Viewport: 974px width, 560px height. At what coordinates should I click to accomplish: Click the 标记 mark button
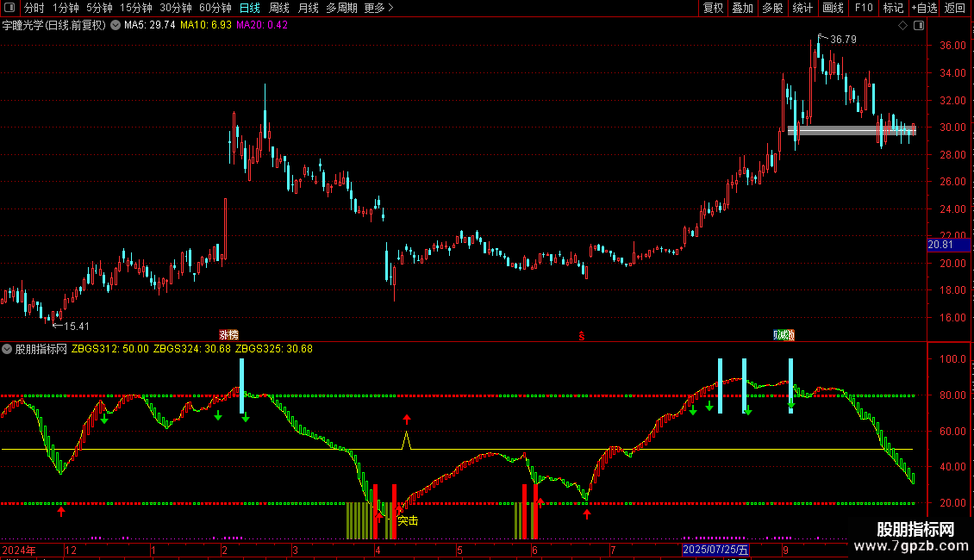pyautogui.click(x=893, y=8)
